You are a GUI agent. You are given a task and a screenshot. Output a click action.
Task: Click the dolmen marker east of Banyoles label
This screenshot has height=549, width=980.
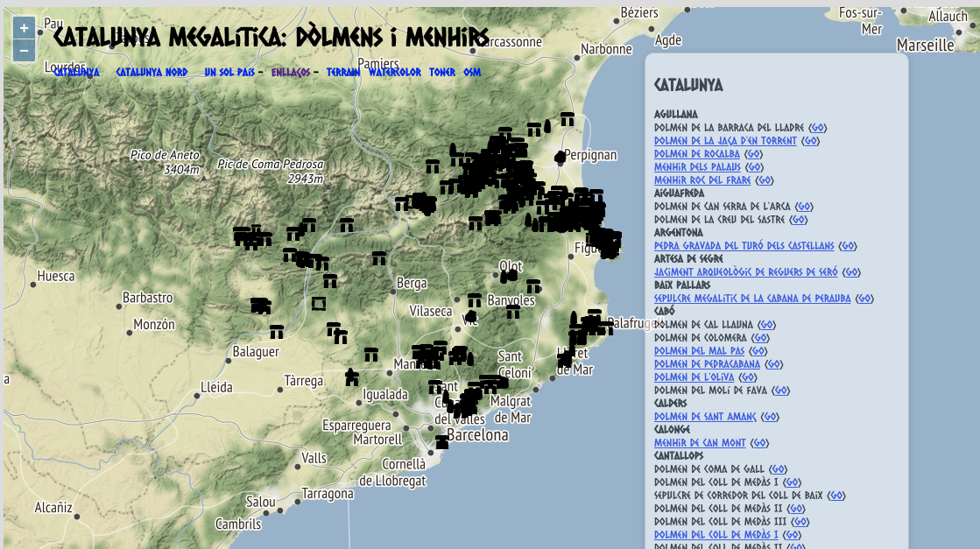click(x=513, y=311)
